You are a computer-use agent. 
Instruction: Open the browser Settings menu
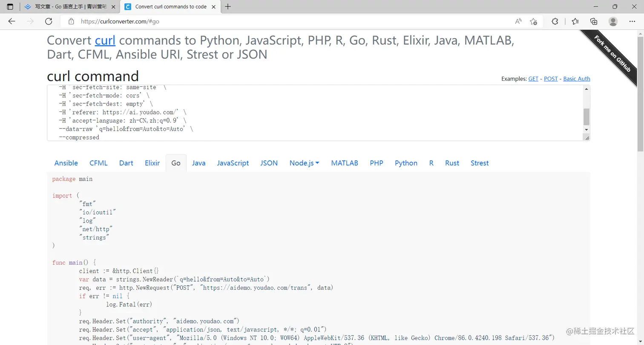(x=632, y=21)
